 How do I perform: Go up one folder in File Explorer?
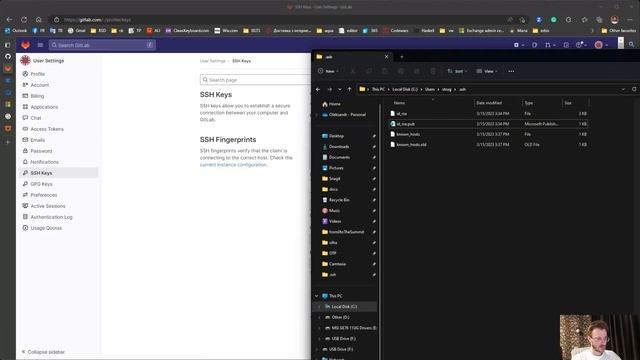[349, 89]
